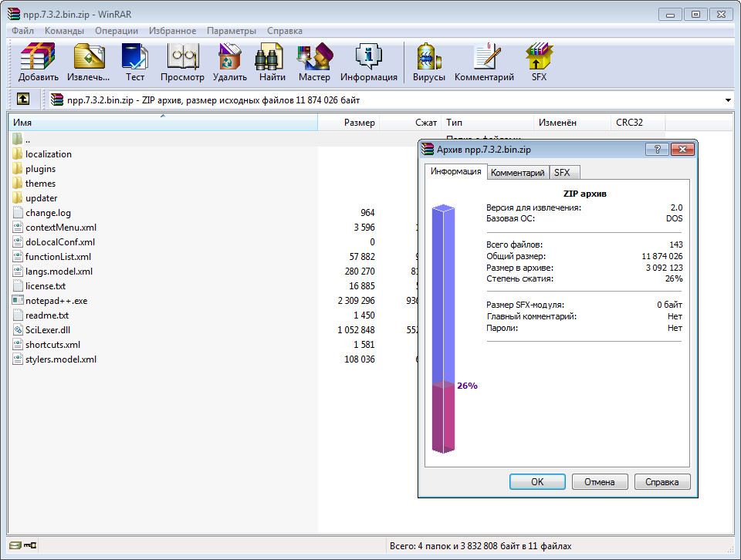Run the Вирусы (Virus scan) tool
Viewport: 741px width, 560px height.
(x=428, y=62)
